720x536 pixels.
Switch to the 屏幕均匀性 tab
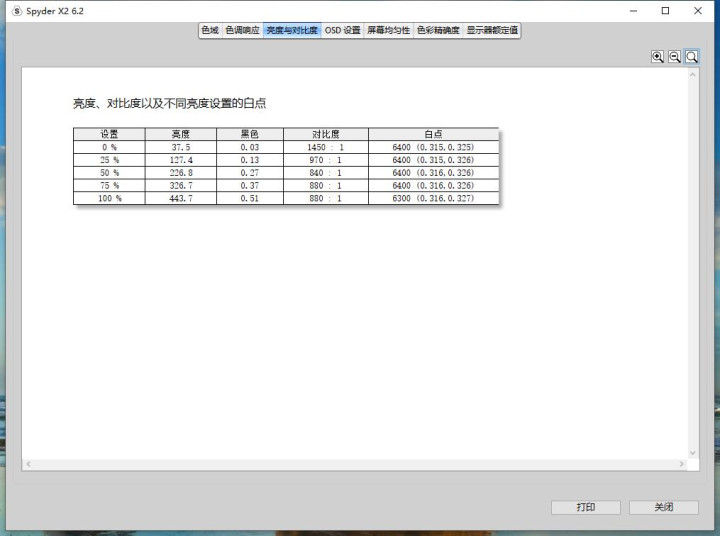[x=388, y=30]
